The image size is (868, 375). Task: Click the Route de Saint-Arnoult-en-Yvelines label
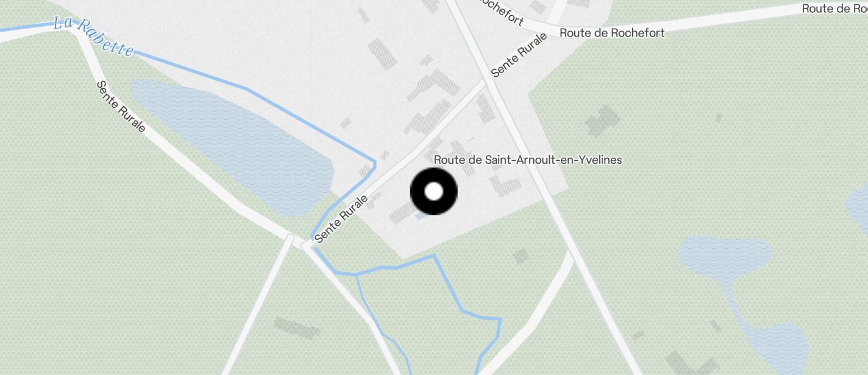(x=527, y=159)
